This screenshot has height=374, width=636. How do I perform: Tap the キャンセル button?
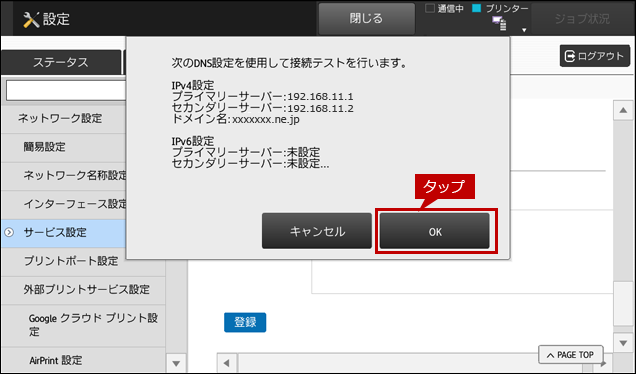click(x=317, y=231)
